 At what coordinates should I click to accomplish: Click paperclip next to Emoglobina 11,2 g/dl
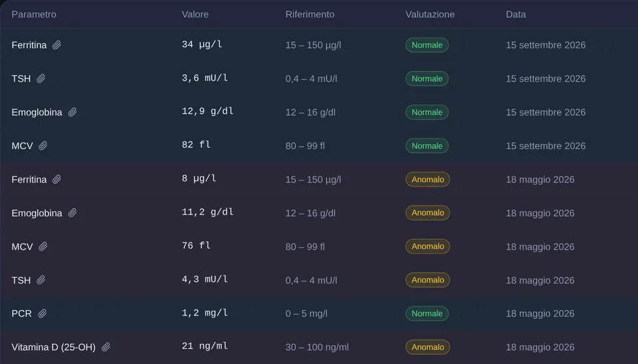coord(72,213)
